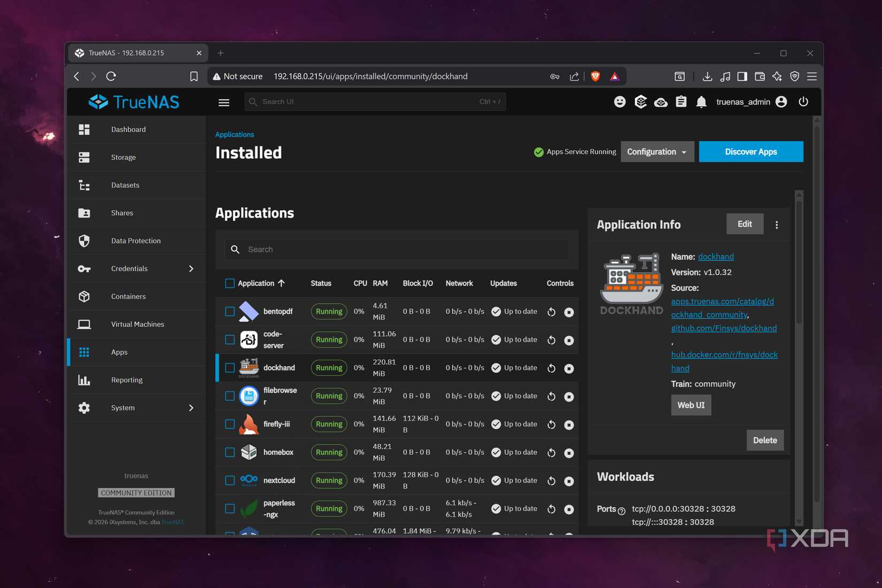The width and height of the screenshot is (882, 588).
Task: Click the Search UI field
Action: 375,102
